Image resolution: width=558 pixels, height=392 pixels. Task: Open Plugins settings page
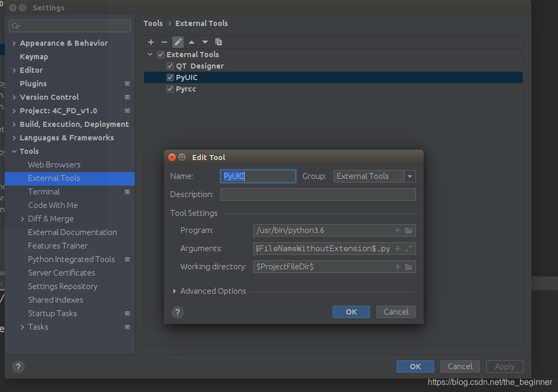tap(33, 84)
